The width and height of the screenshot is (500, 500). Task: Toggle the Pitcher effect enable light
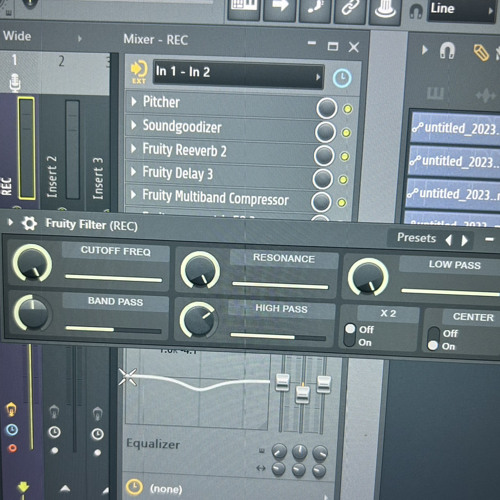point(348,109)
